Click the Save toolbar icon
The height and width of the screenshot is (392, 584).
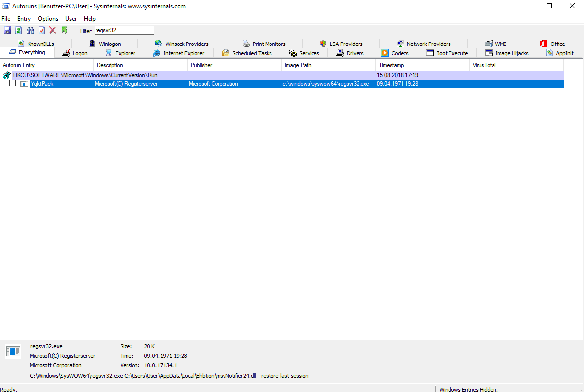click(7, 30)
